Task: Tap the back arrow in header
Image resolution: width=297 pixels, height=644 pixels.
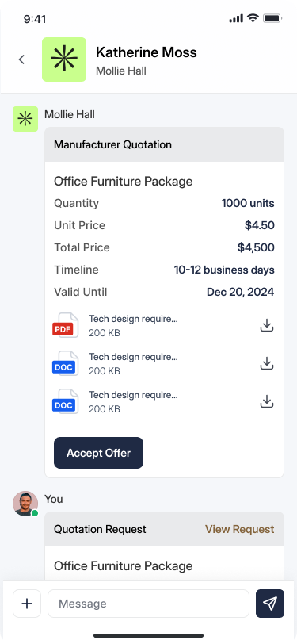Action: (x=21, y=59)
